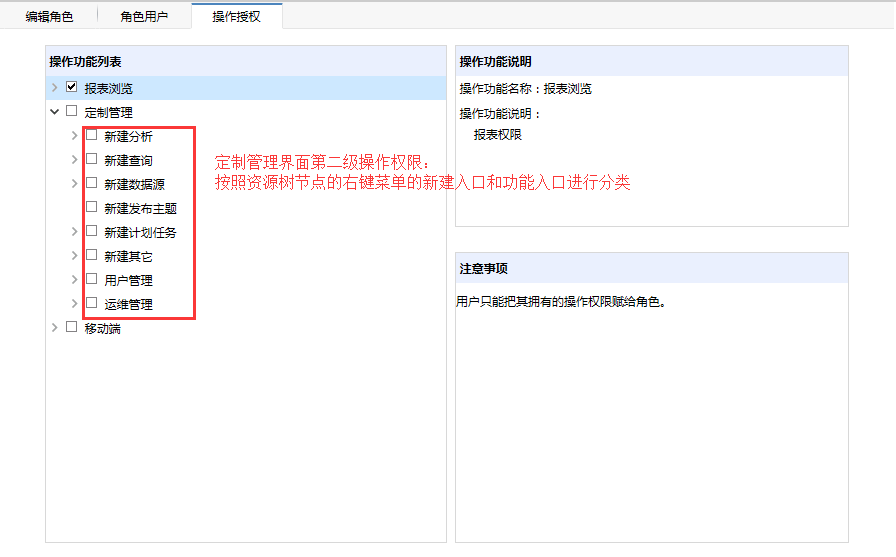Expand the 用户管理 node arrow
The width and height of the screenshot is (896, 557).
(x=74, y=279)
